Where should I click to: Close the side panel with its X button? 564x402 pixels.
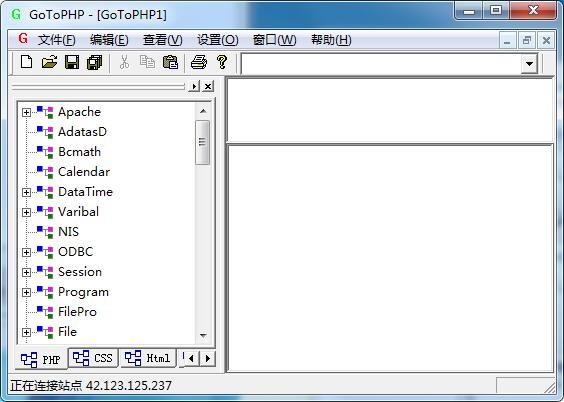[x=208, y=86]
